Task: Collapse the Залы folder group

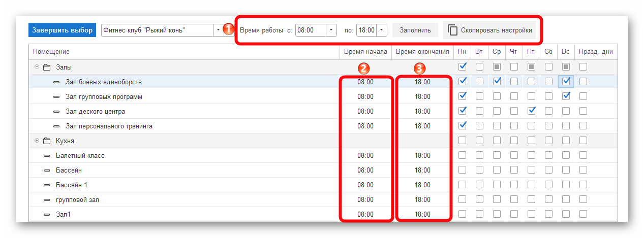Action: (x=37, y=67)
